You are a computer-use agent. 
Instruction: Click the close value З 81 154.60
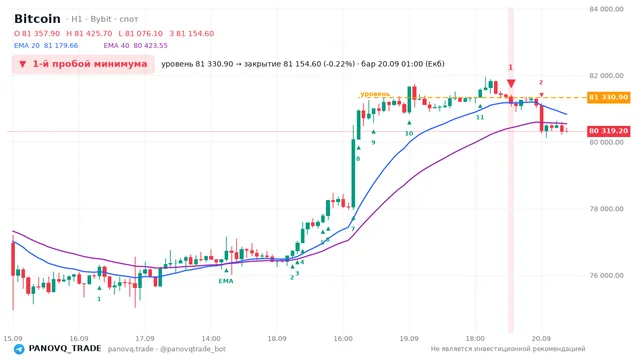[x=191, y=33]
